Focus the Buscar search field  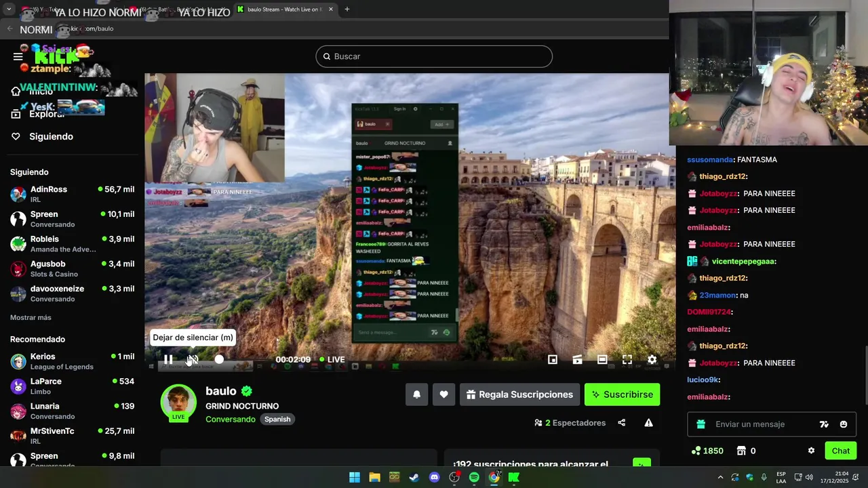(434, 56)
